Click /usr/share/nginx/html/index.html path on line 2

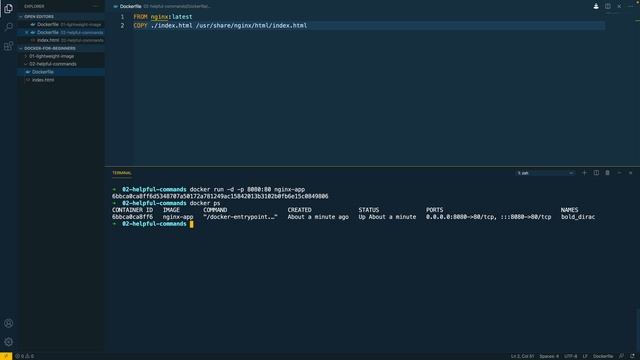click(x=251, y=25)
